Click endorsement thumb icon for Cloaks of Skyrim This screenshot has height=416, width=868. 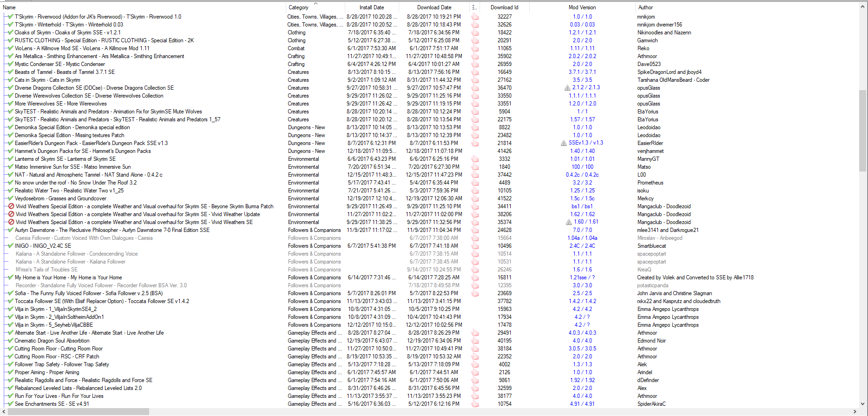(475, 33)
